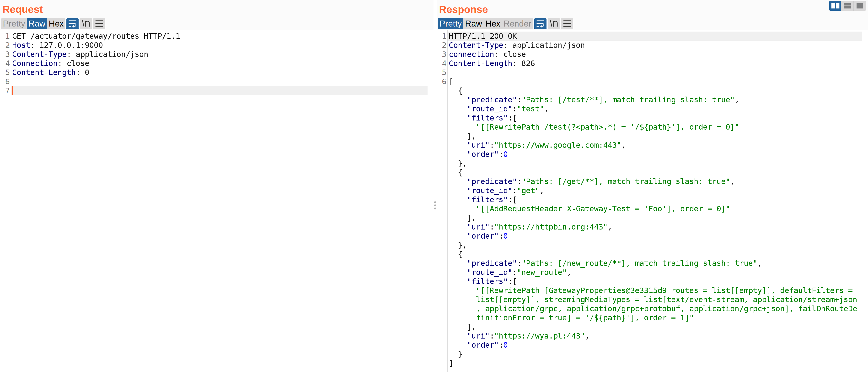Open the Request panel hamburger menu
This screenshot has width=868, height=372.
click(x=99, y=24)
